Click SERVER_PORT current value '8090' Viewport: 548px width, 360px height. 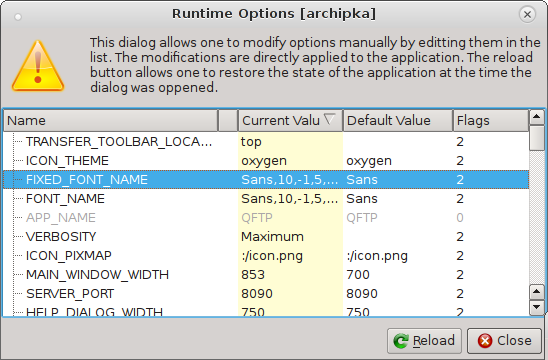click(x=257, y=294)
